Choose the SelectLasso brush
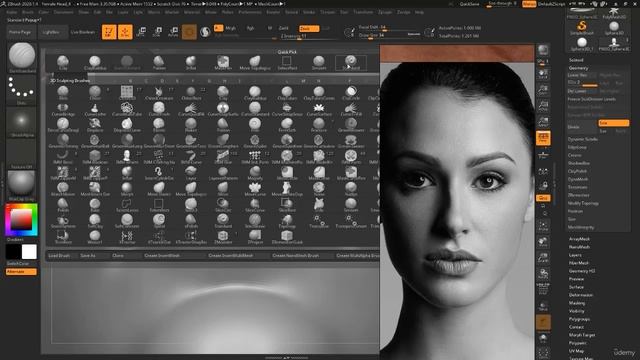Viewport: 640px width, 360px height. tap(127, 204)
